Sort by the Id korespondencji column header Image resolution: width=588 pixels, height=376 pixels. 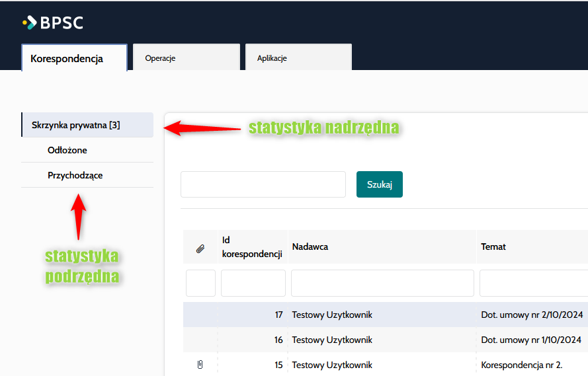click(x=252, y=246)
